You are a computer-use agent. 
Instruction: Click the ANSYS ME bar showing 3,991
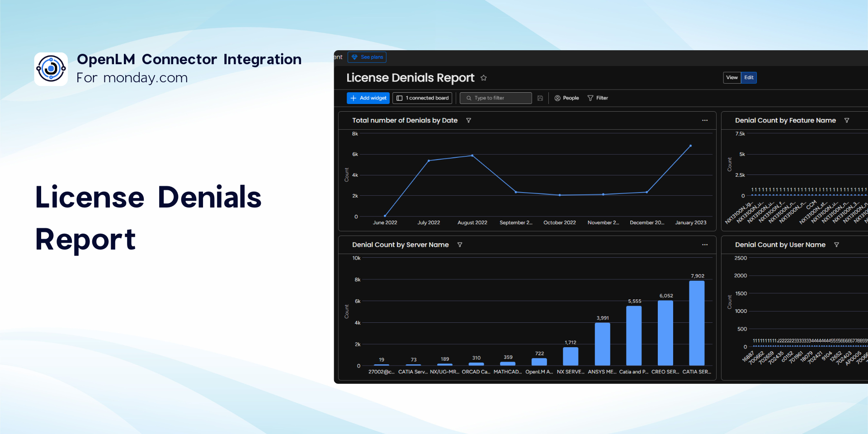pos(603,344)
